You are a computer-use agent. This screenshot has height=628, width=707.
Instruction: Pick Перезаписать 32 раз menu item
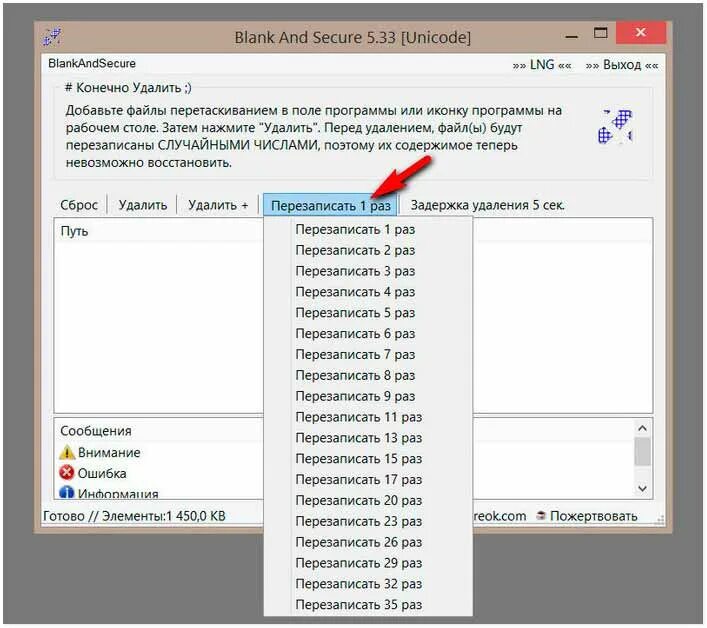pos(368,584)
